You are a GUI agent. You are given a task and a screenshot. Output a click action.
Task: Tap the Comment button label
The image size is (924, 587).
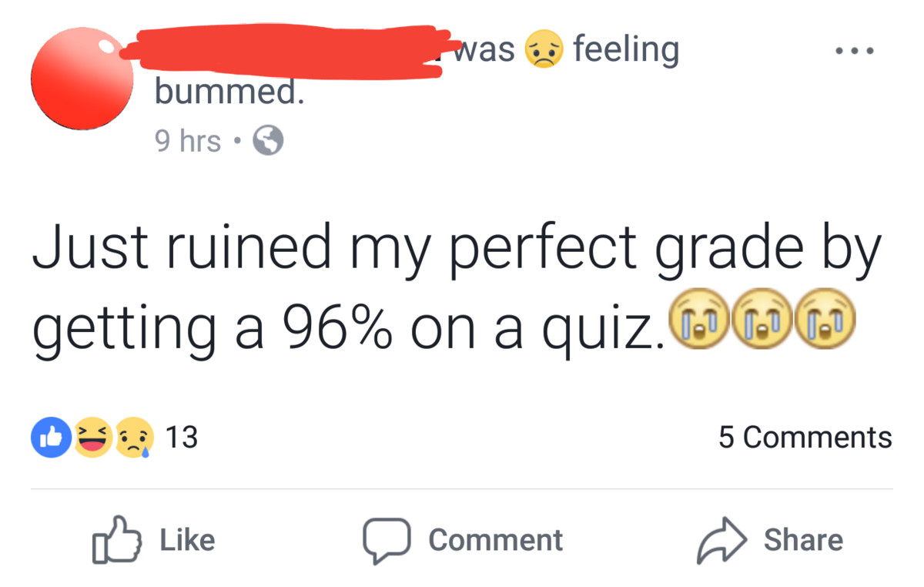click(495, 539)
